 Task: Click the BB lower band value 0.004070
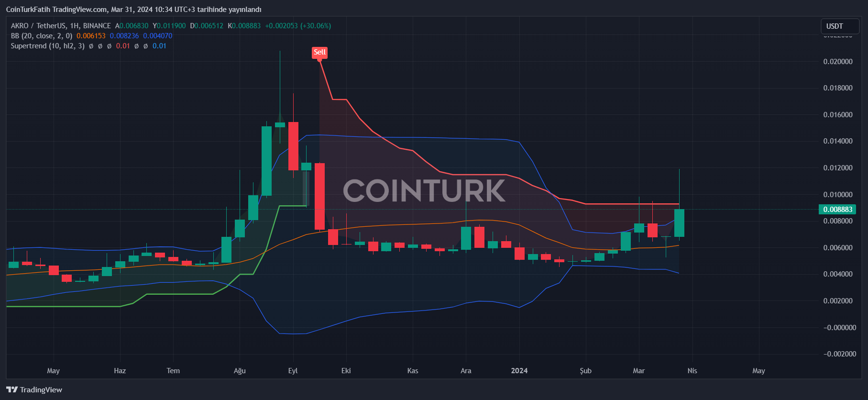click(158, 36)
